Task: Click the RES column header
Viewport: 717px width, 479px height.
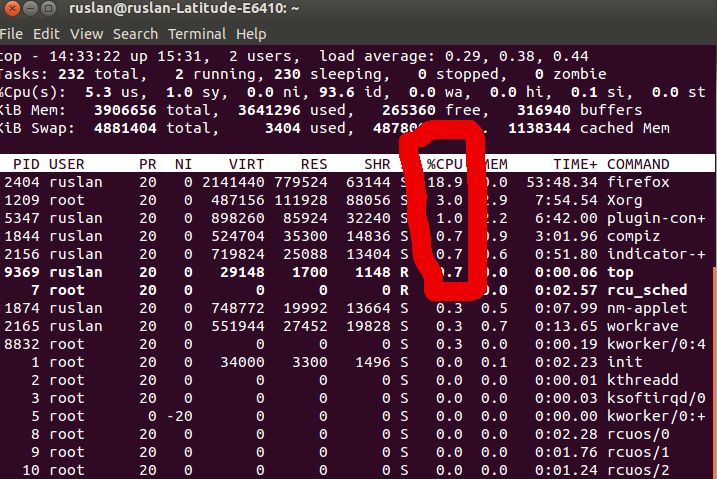Action: [x=314, y=164]
